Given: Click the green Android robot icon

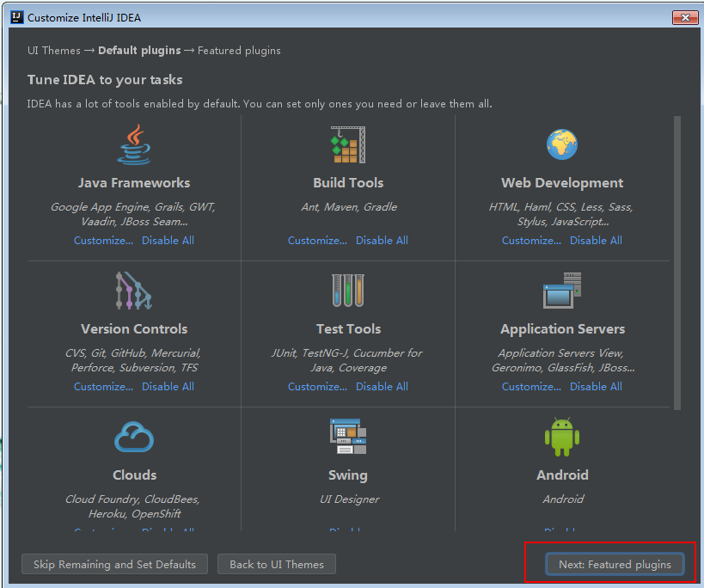Looking at the screenshot, I should 562,437.
